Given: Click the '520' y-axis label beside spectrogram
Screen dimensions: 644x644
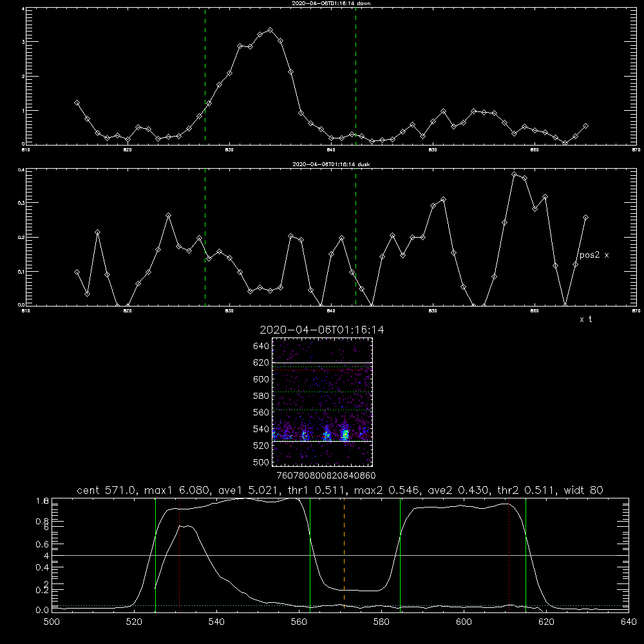Looking at the screenshot, I should pyautogui.click(x=261, y=446).
